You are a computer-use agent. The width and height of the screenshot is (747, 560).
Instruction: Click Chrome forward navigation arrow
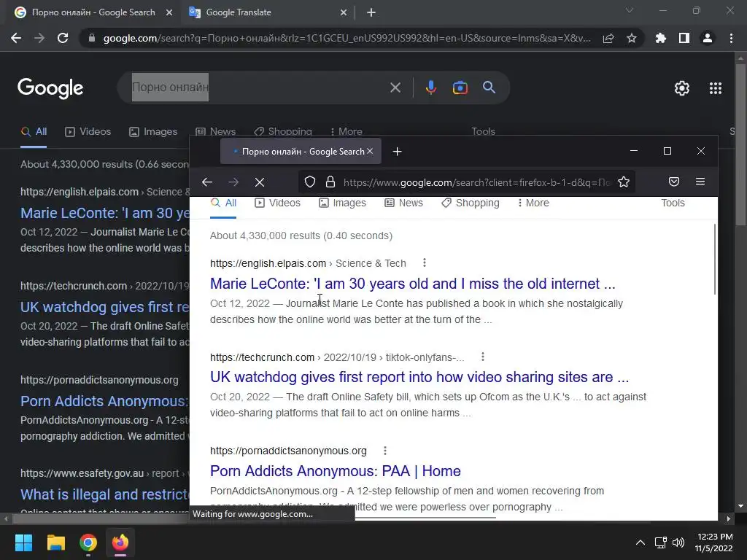pyautogui.click(x=39, y=38)
